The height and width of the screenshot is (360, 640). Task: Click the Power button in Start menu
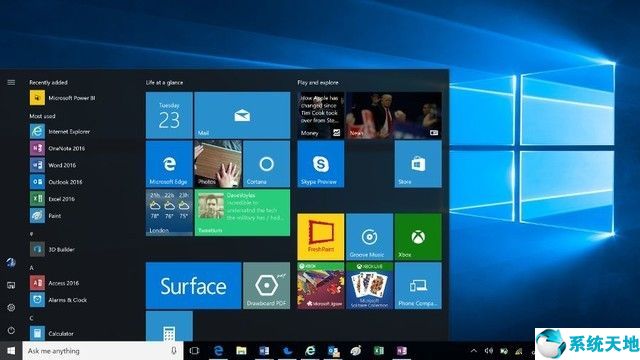point(11,330)
